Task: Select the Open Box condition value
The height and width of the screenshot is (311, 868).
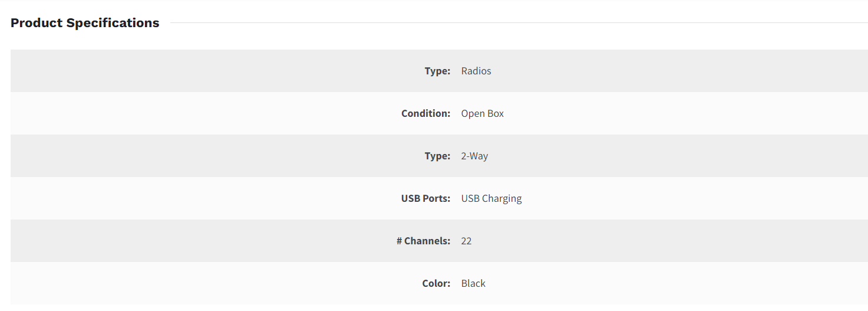Action: tap(483, 113)
